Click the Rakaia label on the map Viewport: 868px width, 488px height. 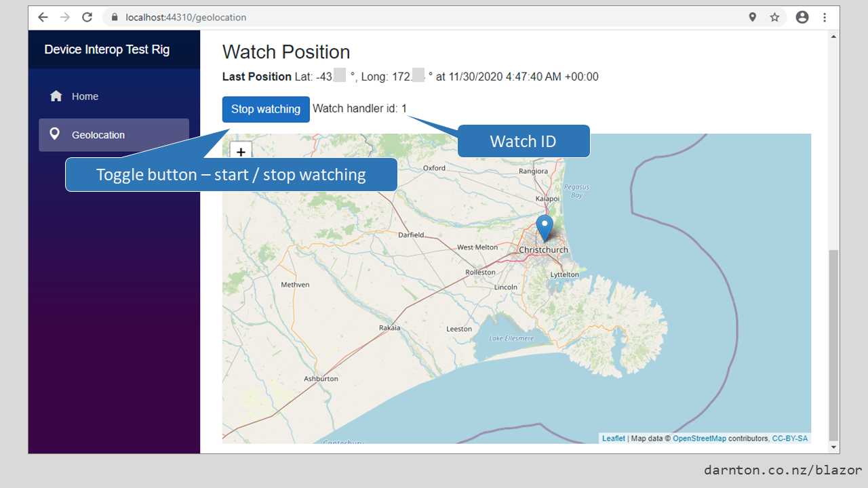tap(389, 327)
